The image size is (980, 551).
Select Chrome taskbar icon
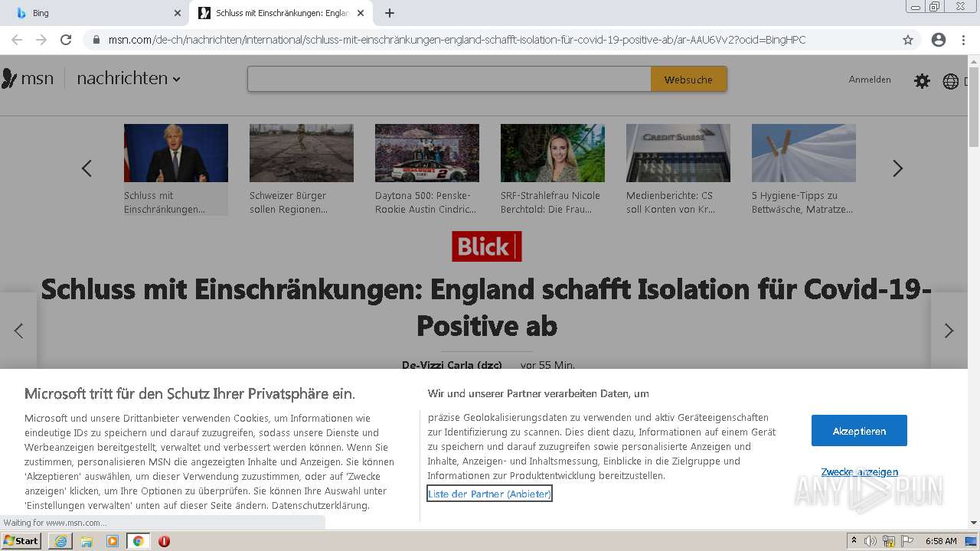tap(138, 541)
